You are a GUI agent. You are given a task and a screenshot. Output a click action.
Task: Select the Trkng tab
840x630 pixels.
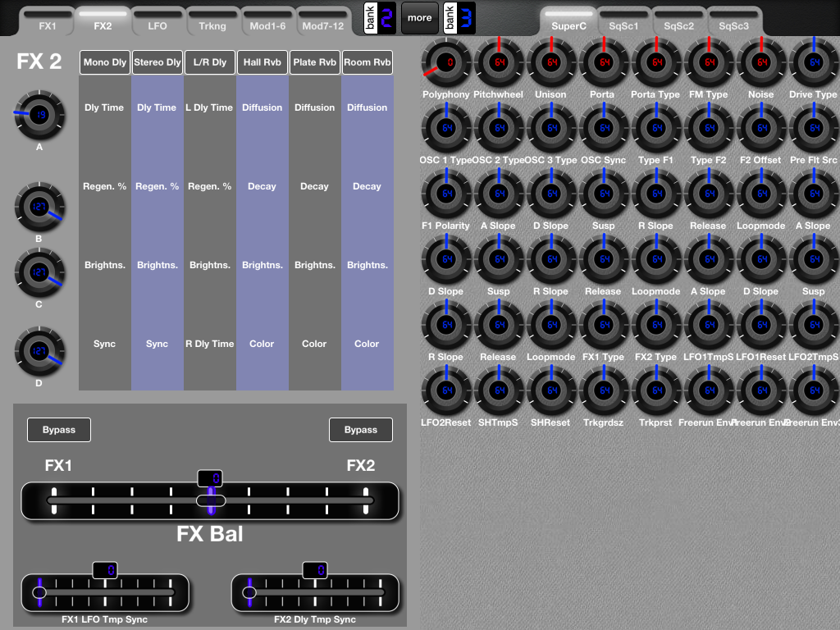212,21
